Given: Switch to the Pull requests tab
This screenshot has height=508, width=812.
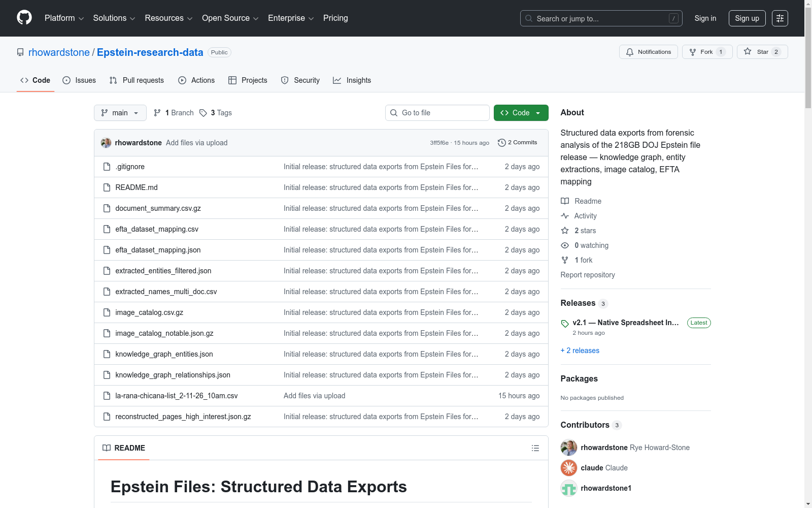Looking at the screenshot, I should (x=137, y=80).
